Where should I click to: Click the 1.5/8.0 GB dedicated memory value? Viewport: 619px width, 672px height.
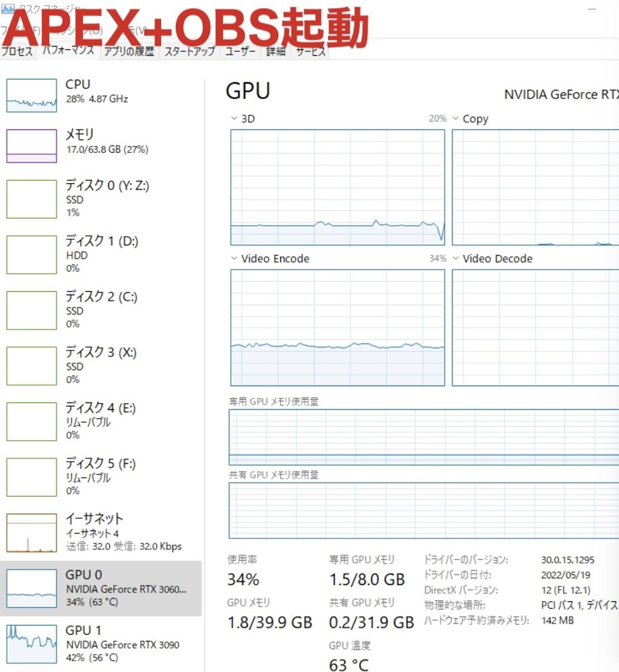tap(367, 580)
